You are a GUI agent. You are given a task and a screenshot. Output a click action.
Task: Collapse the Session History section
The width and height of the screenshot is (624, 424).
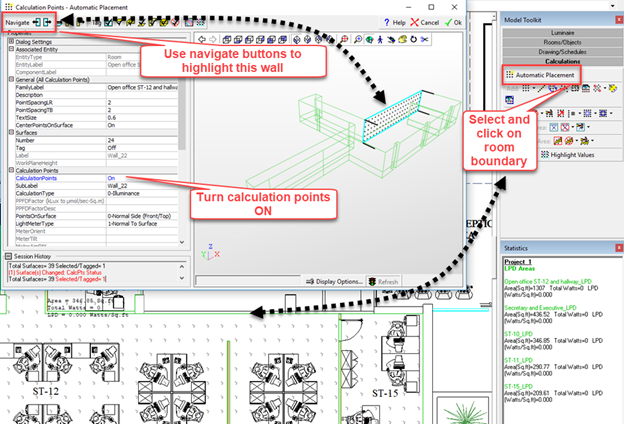[x=9, y=255]
